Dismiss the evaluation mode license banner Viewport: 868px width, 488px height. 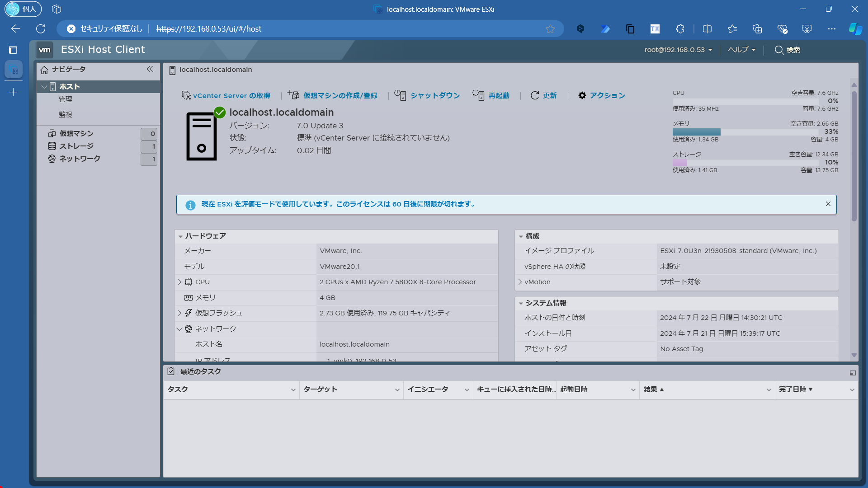click(828, 204)
